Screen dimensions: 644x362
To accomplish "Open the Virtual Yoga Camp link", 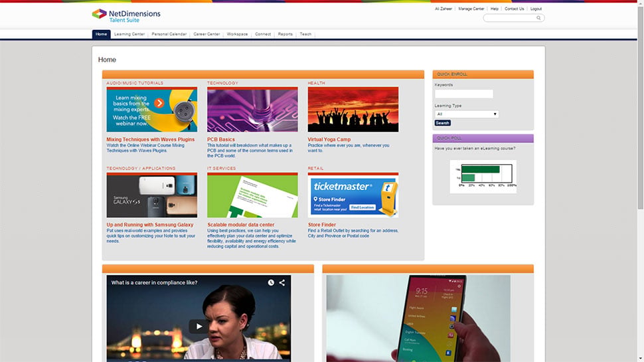I will (x=329, y=139).
